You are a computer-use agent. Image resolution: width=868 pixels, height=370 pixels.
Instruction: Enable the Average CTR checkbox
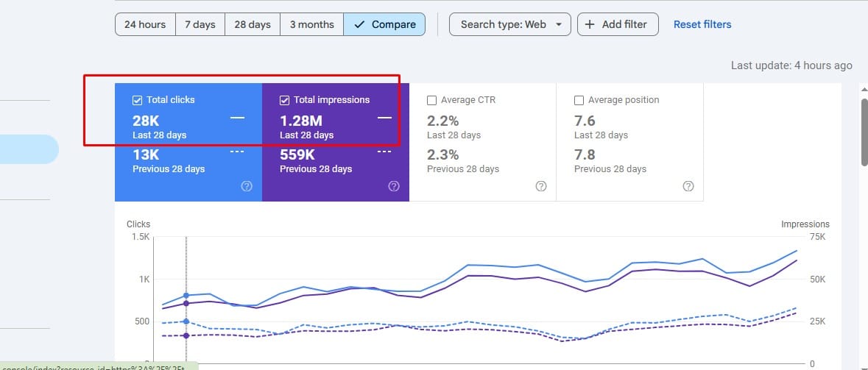click(x=432, y=100)
